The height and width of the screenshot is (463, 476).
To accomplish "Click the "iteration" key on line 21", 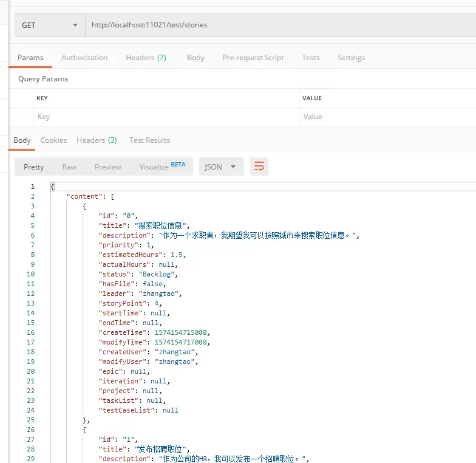I will [x=120, y=382].
